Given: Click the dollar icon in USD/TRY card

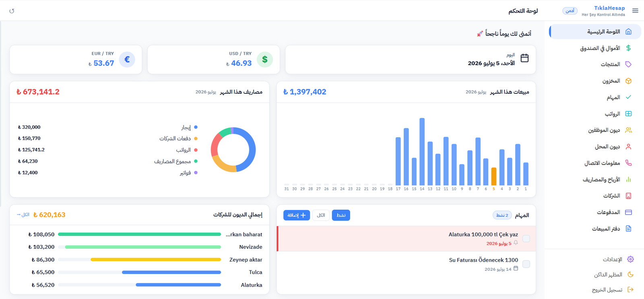Looking at the screenshot, I should click(x=265, y=60).
